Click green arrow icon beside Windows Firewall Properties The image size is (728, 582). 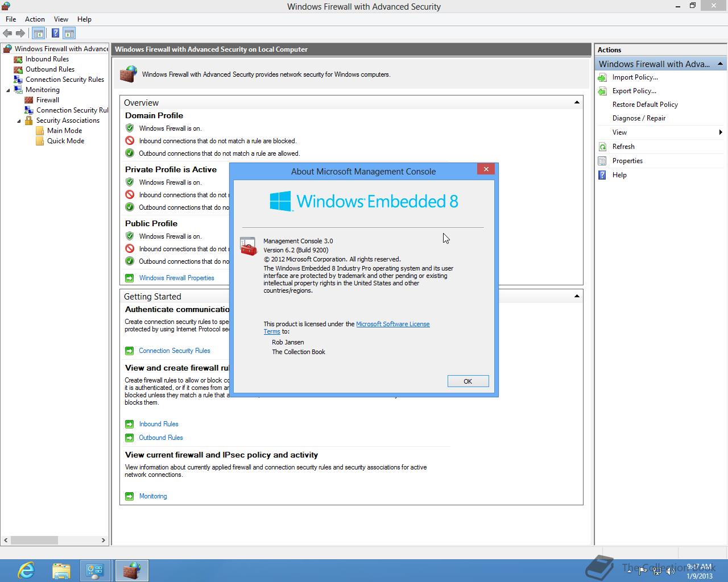[129, 278]
